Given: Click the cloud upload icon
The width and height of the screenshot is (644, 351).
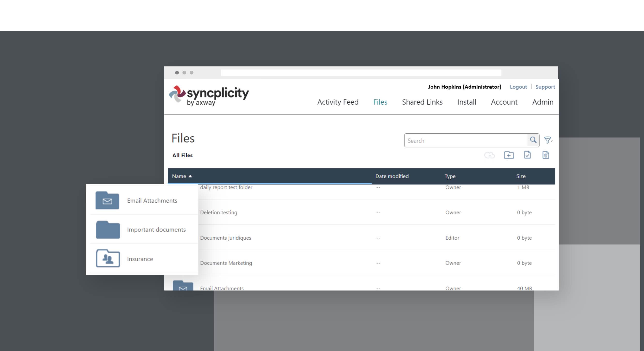Looking at the screenshot, I should pyautogui.click(x=489, y=155).
